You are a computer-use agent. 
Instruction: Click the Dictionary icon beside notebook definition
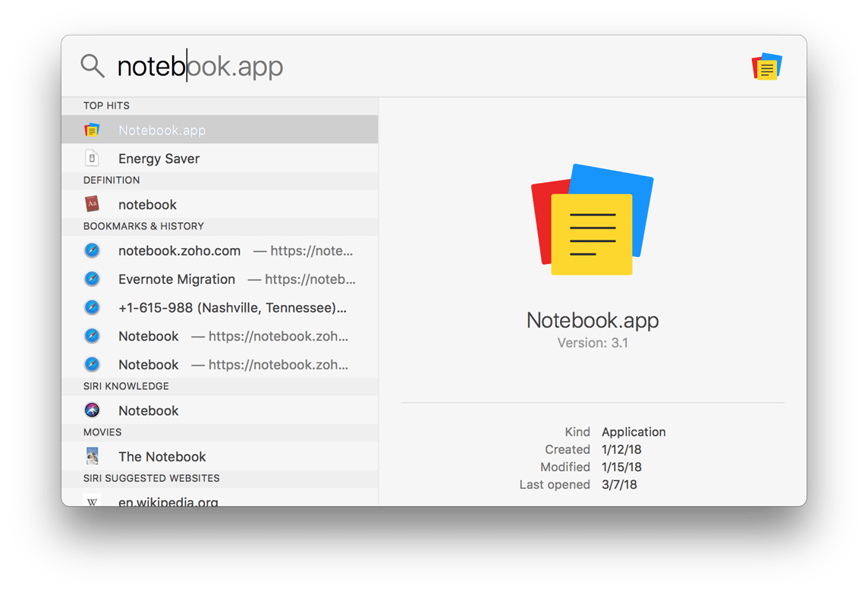(92, 204)
